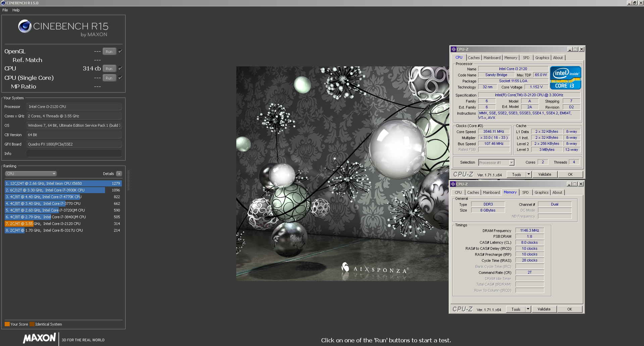Click the Cinebench title bar app icon
Image resolution: width=644 pixels, height=346 pixels.
tap(3, 3)
